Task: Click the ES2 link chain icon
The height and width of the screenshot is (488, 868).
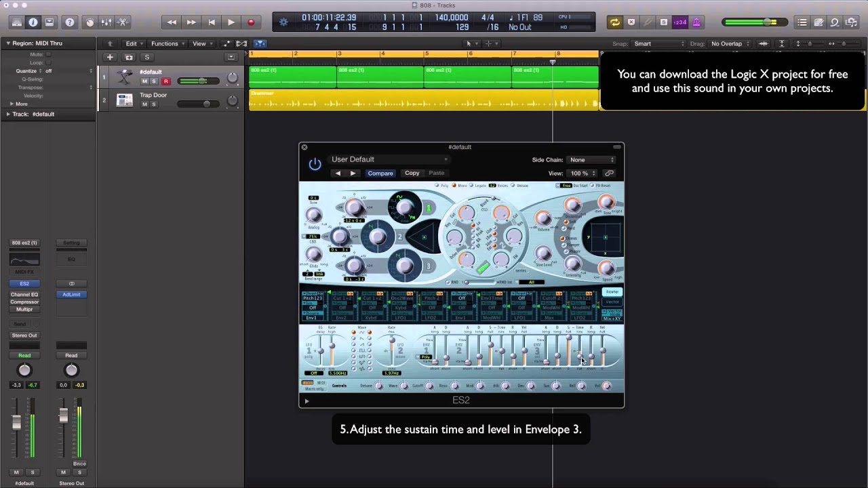Action: coord(610,174)
